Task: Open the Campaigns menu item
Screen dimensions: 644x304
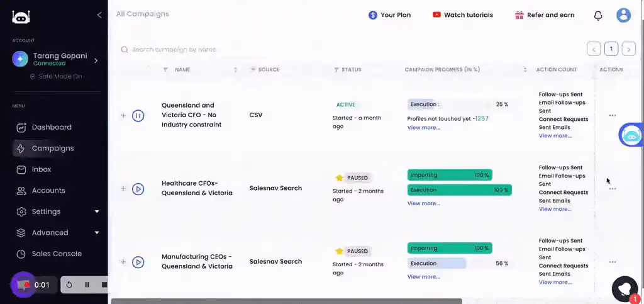Action: pyautogui.click(x=57, y=149)
